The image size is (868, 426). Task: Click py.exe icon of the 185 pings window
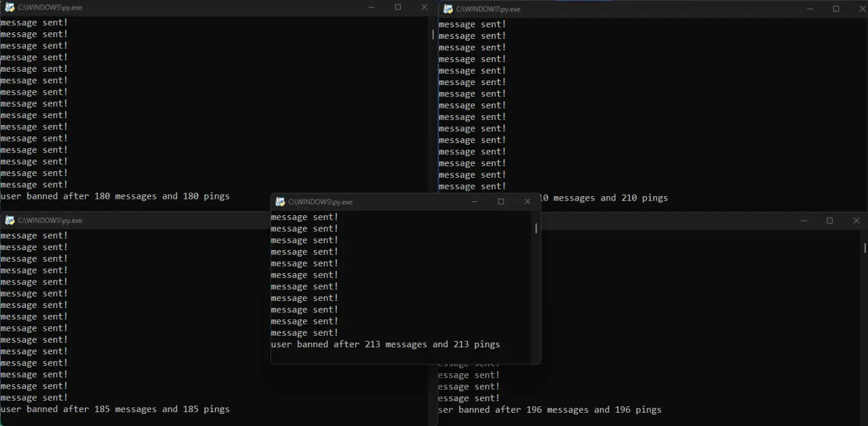tap(10, 220)
